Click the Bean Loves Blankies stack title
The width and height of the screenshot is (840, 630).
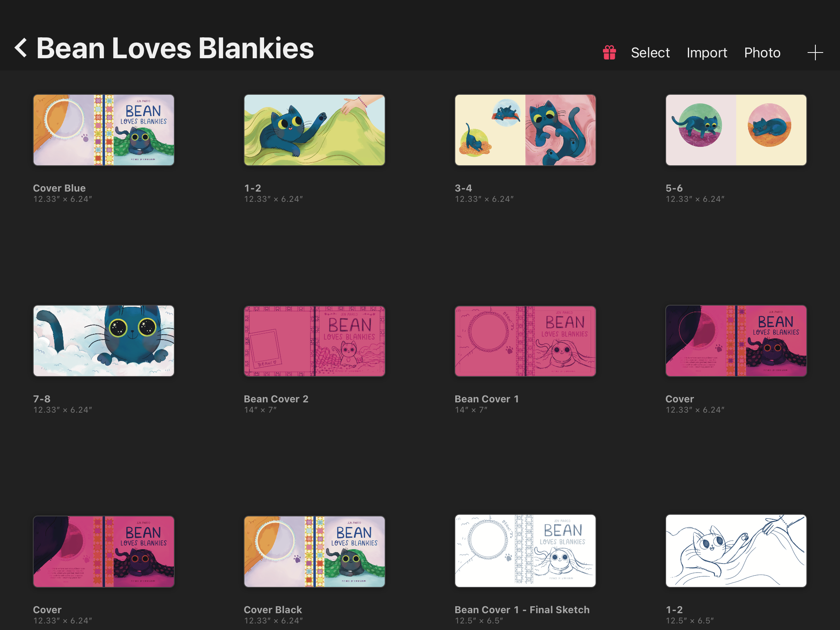[x=175, y=48]
